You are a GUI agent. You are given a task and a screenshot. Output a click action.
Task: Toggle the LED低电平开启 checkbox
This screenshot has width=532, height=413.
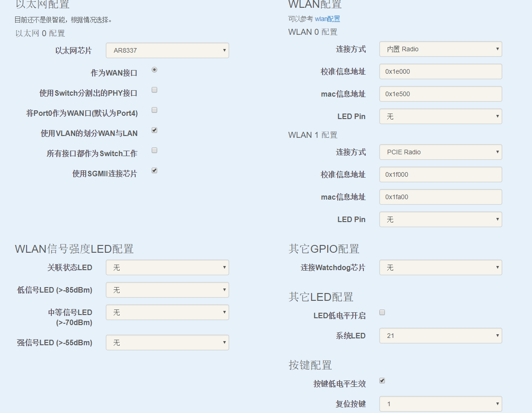[382, 313]
